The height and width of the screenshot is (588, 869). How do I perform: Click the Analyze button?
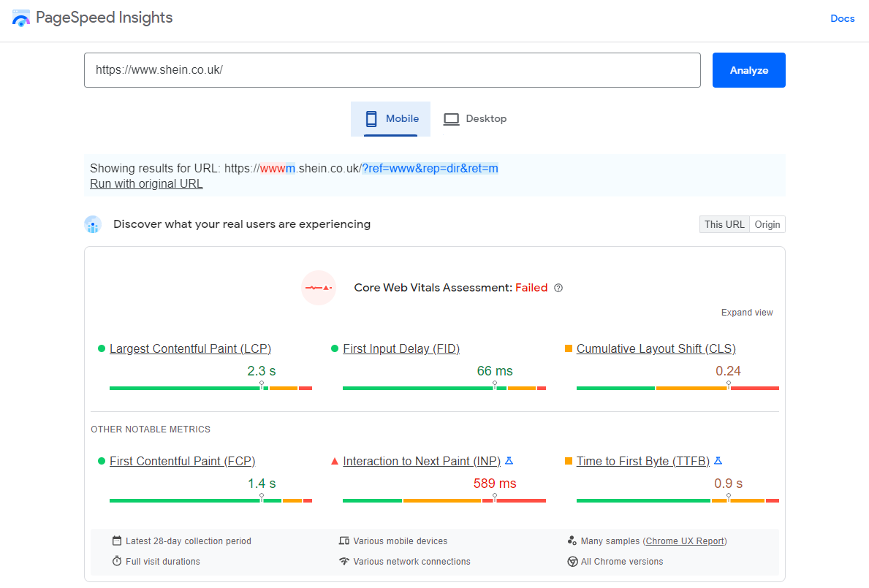tap(748, 70)
